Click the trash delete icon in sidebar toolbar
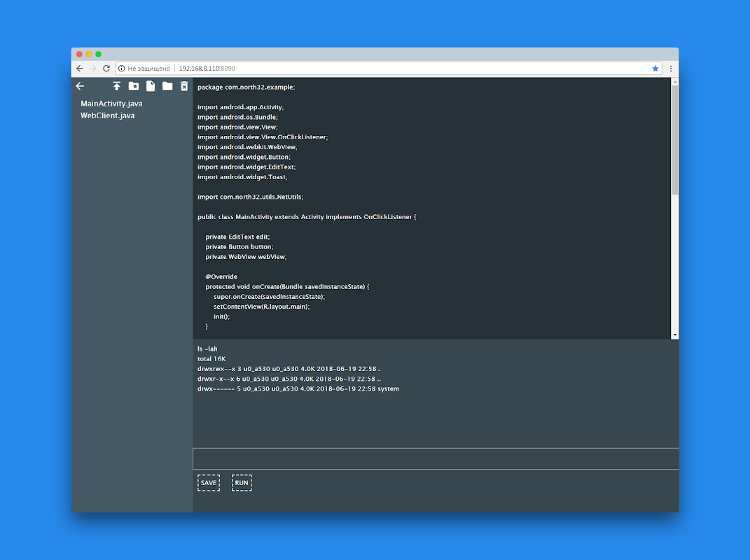750x560 pixels. pyautogui.click(x=184, y=86)
